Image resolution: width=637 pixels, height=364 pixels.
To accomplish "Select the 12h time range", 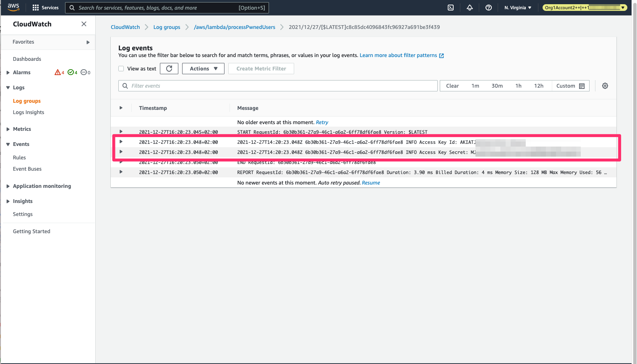I will pyautogui.click(x=539, y=86).
